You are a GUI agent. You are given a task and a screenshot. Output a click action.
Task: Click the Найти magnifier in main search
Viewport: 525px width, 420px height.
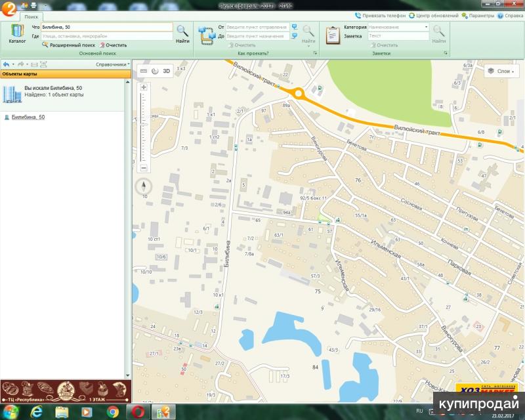(x=182, y=33)
